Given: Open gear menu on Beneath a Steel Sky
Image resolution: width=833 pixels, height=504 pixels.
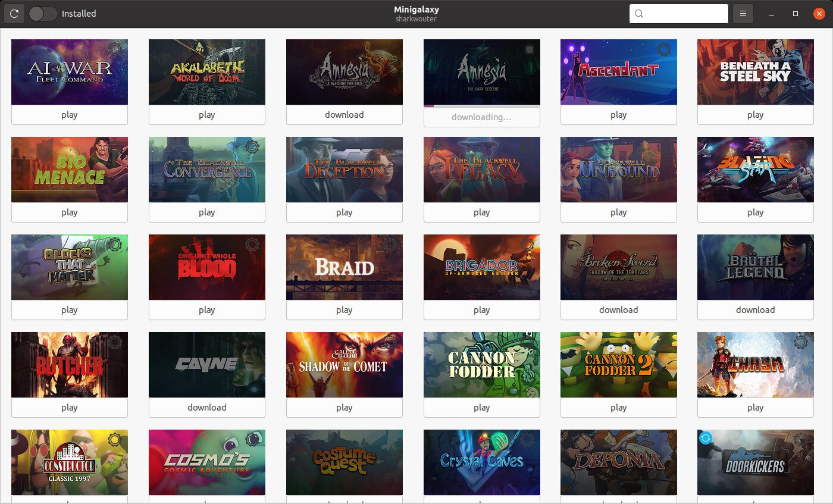Looking at the screenshot, I should pos(801,49).
